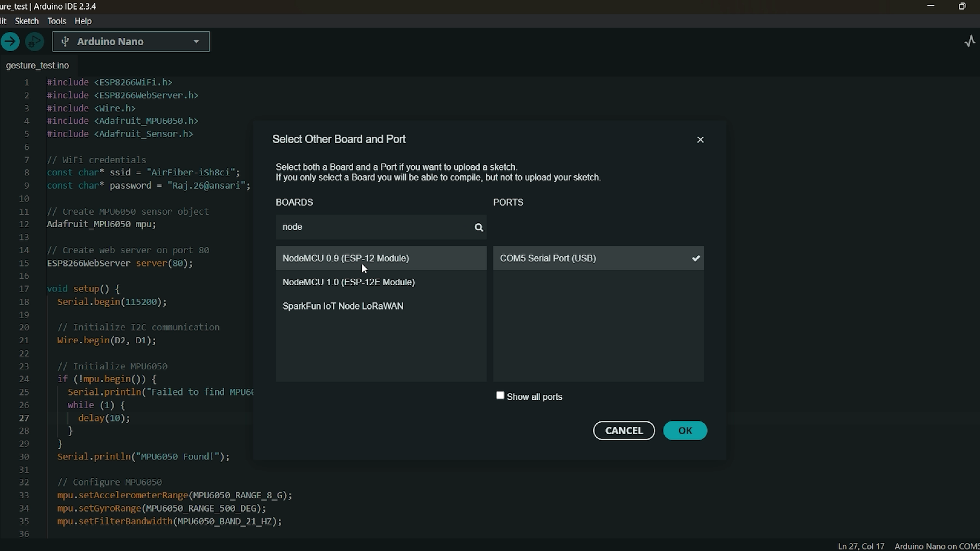Click the search magnifier in Boards field
980x551 pixels.
pyautogui.click(x=479, y=227)
